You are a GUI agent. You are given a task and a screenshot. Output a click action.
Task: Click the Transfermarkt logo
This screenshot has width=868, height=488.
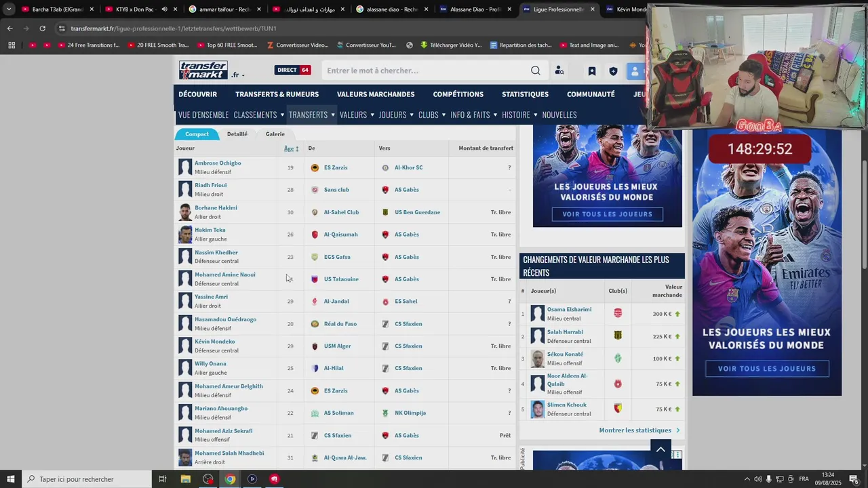pos(203,70)
